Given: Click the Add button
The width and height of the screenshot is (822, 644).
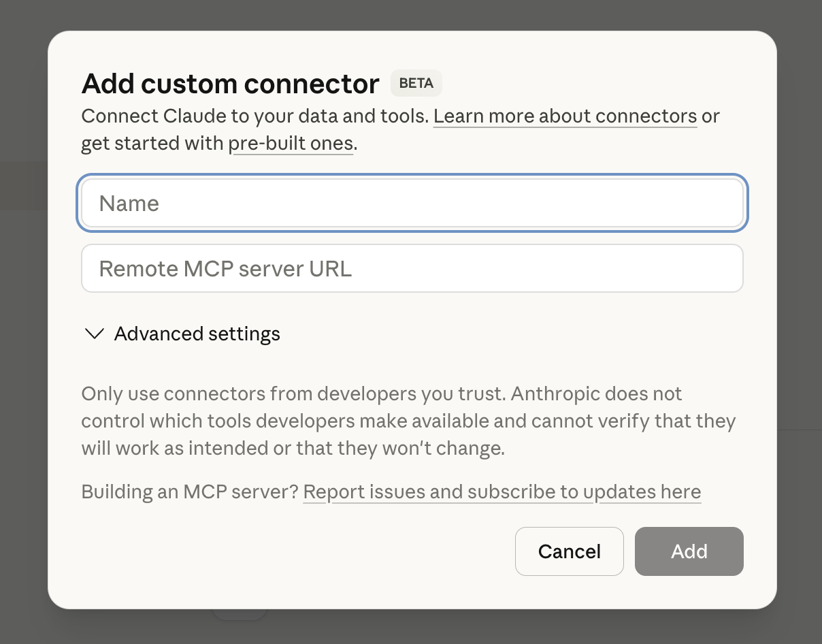Looking at the screenshot, I should 689,551.
